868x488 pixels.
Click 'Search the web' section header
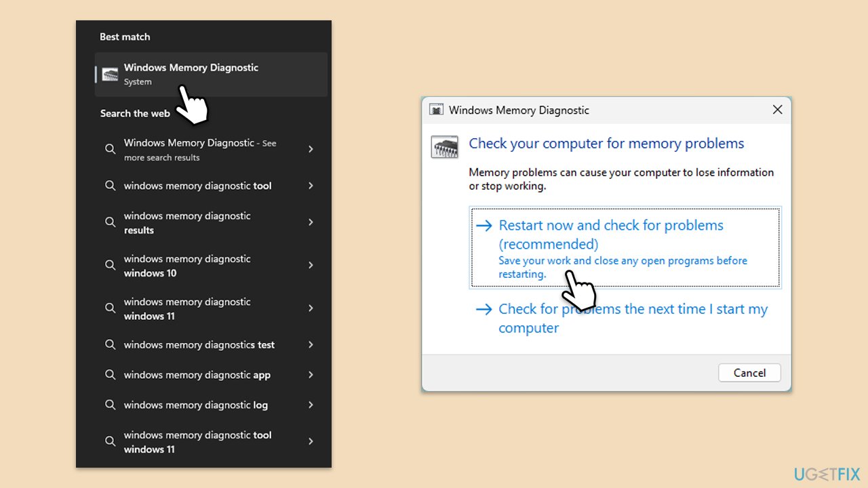(x=135, y=113)
